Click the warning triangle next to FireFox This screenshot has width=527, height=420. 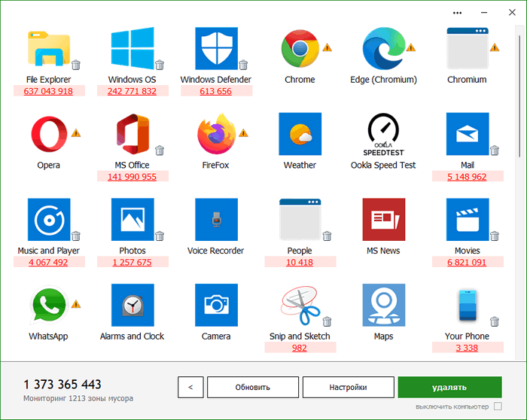pos(243,133)
